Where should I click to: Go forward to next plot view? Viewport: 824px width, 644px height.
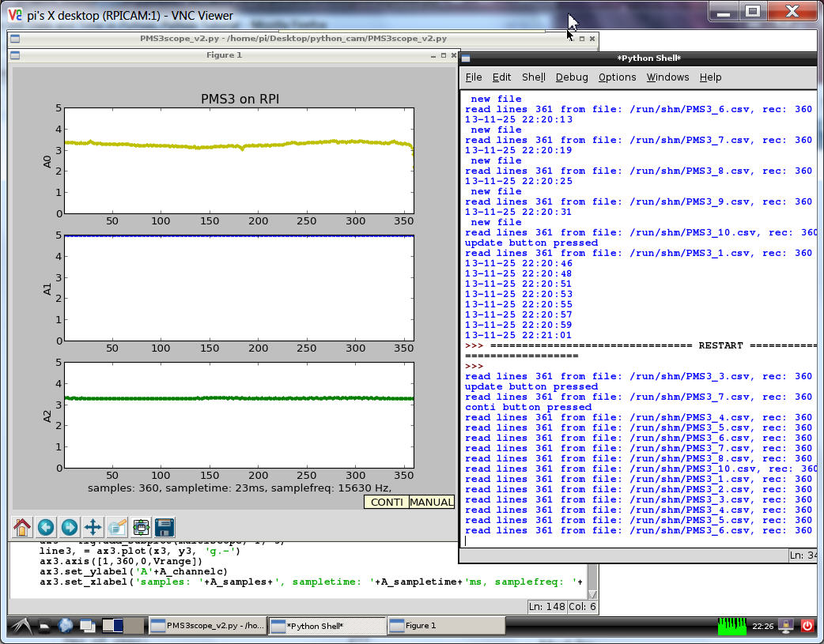point(70,527)
